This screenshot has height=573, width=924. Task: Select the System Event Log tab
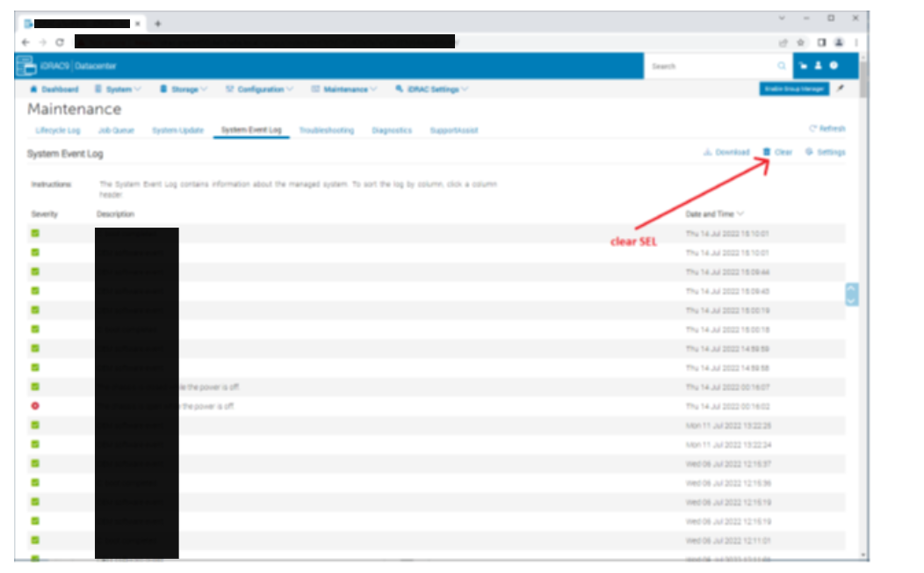251,130
